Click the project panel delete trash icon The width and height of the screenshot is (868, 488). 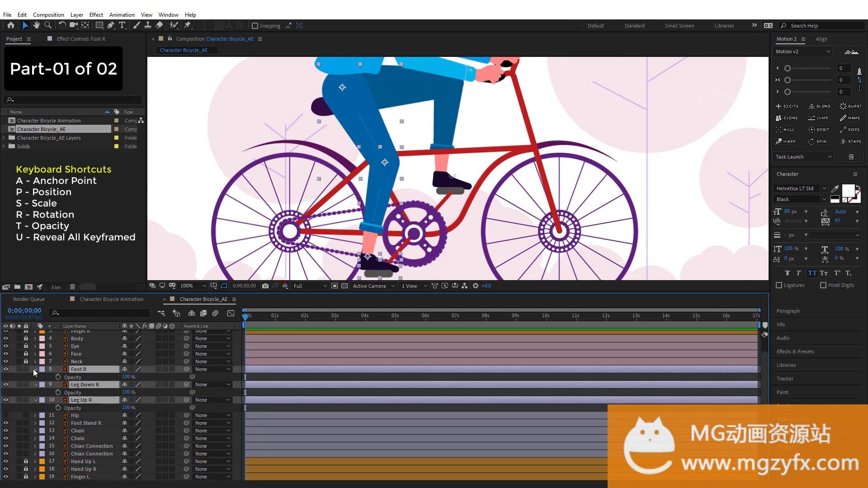(72, 287)
